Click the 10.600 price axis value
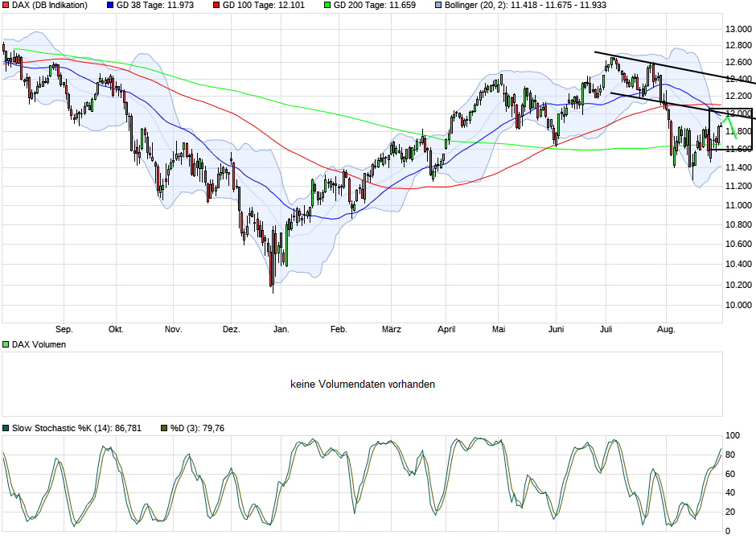Viewport: 756px width, 539px height. [x=738, y=244]
